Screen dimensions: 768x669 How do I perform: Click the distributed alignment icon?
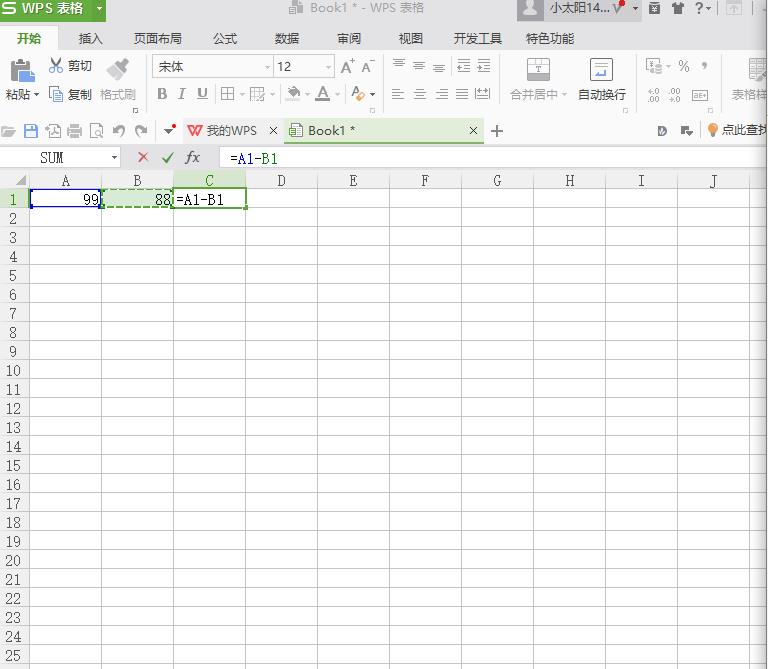click(483, 94)
